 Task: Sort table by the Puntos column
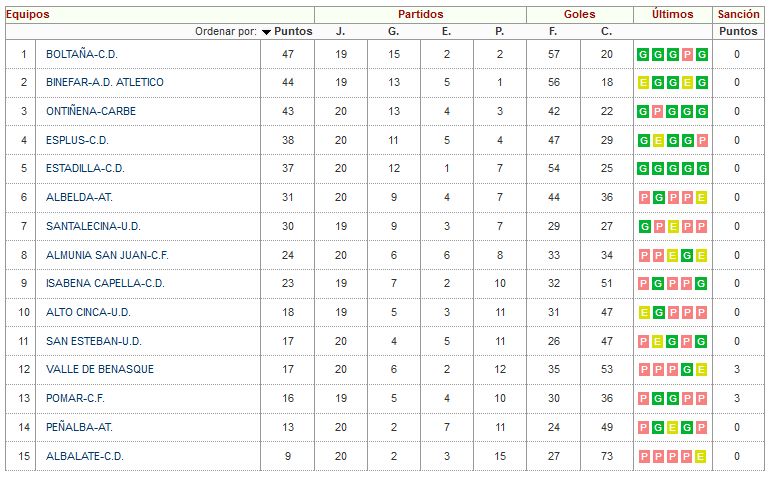click(293, 31)
